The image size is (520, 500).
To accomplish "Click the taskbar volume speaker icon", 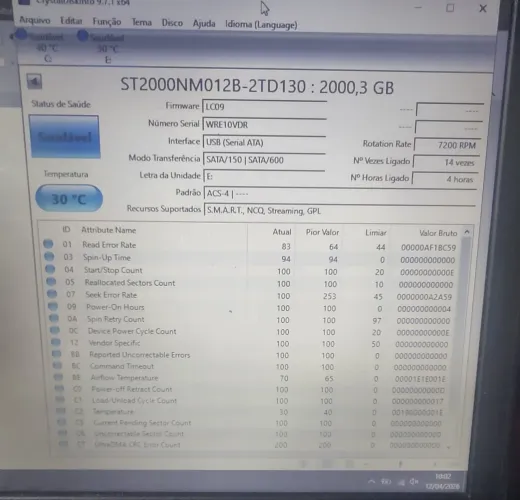I will click(413, 481).
